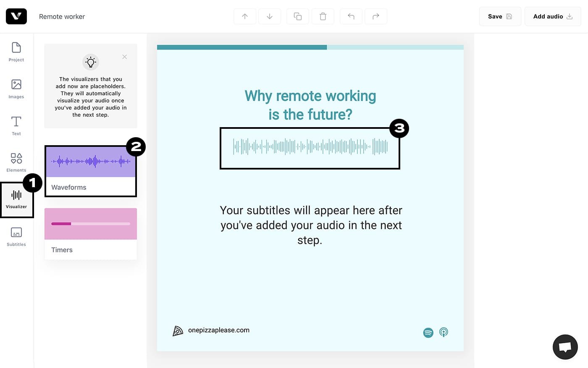Close the visualizer placeholder tip
The height and width of the screenshot is (368, 588).
tap(124, 57)
